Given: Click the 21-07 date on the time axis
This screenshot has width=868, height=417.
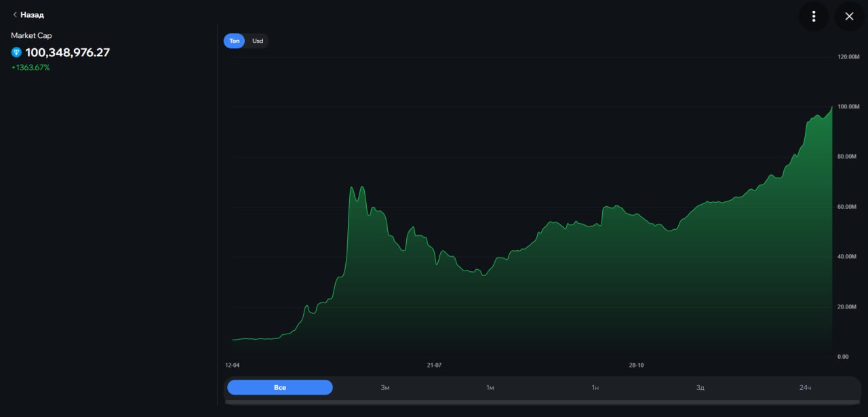Looking at the screenshot, I should coord(434,365).
